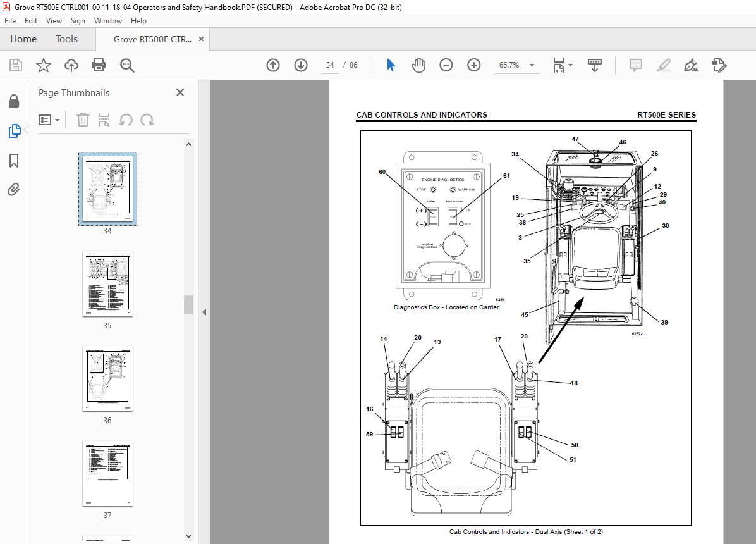Click thumbnails scrollbar down arrow
This screenshot has height=544, width=756.
tap(188, 536)
